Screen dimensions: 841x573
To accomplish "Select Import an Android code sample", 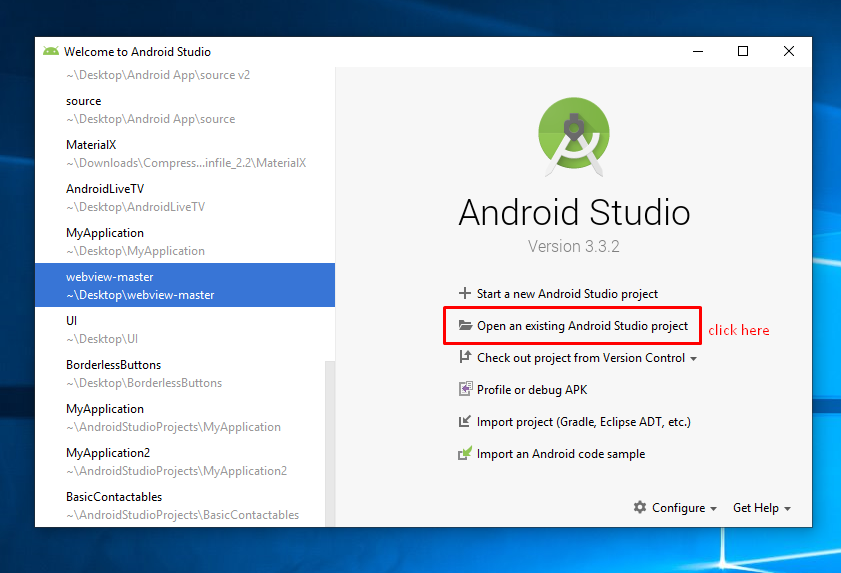I will [x=551, y=454].
